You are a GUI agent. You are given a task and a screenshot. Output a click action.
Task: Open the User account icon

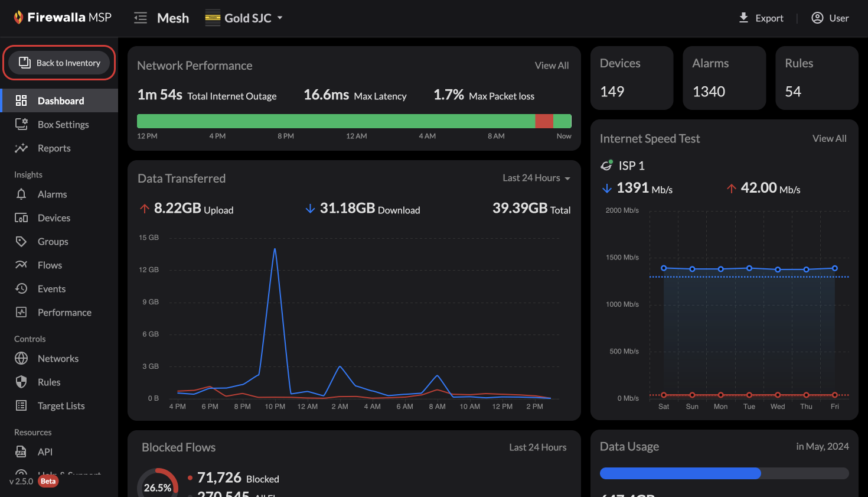click(817, 18)
